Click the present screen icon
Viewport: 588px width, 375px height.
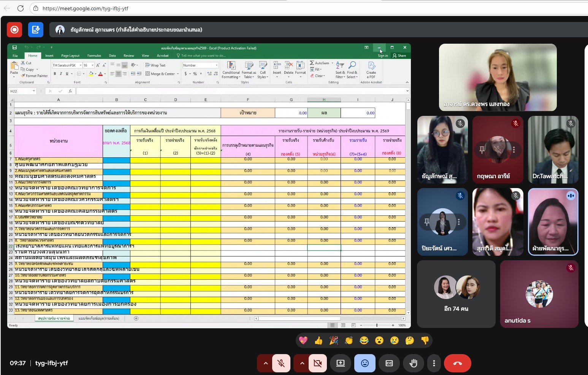[x=340, y=363]
